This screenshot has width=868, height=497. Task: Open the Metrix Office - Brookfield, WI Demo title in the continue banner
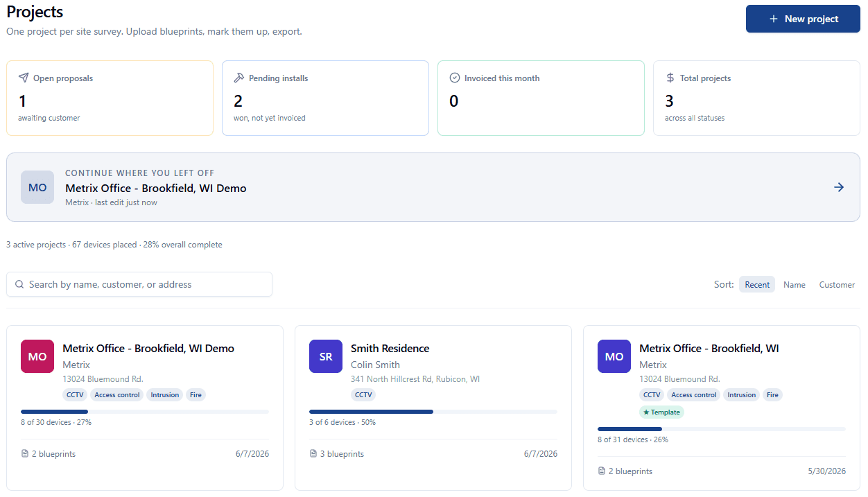coord(156,188)
